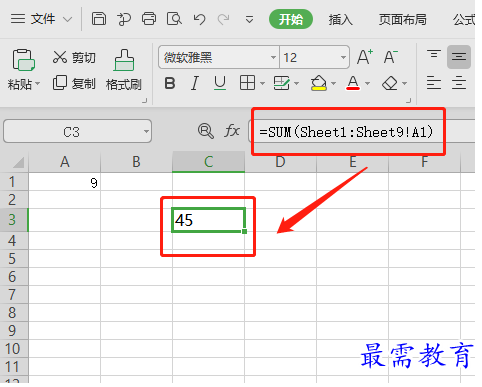
Task: Select row 7 header
Action: pyautogui.click(x=14, y=295)
